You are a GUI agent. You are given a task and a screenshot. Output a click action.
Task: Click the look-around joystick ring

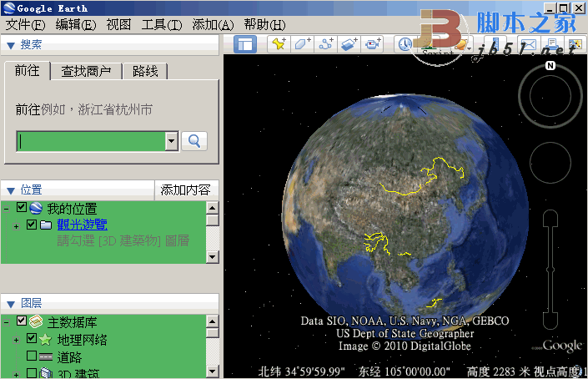(550, 97)
